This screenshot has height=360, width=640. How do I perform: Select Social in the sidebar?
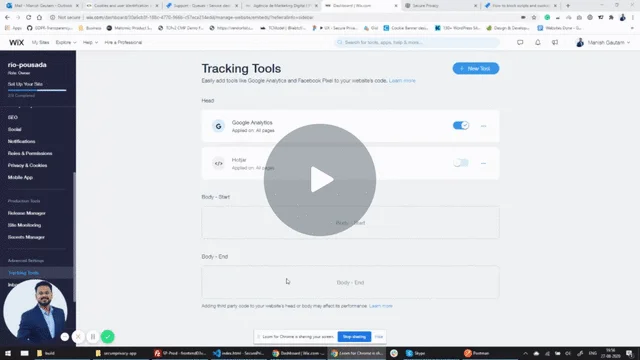tap(14, 129)
